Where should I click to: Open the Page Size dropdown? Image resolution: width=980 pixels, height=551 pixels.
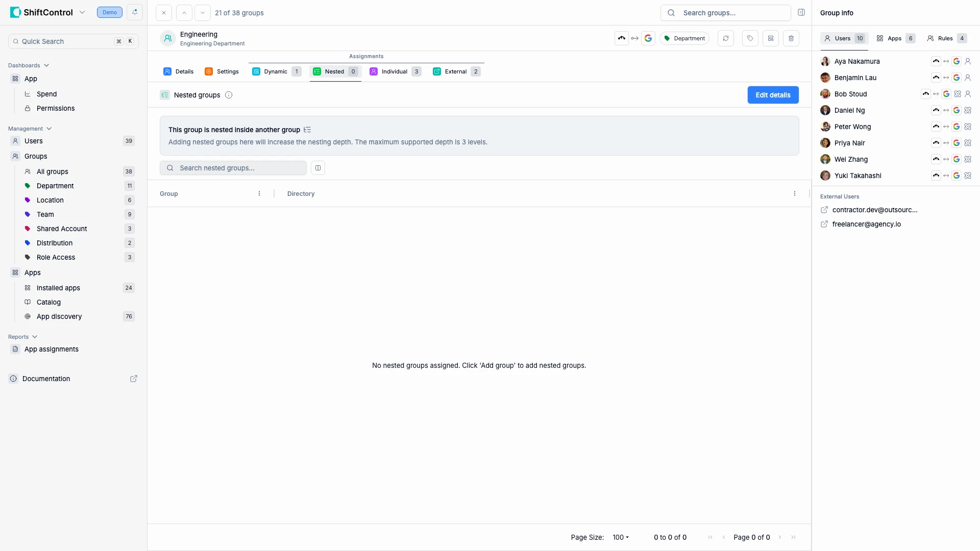[620, 537]
